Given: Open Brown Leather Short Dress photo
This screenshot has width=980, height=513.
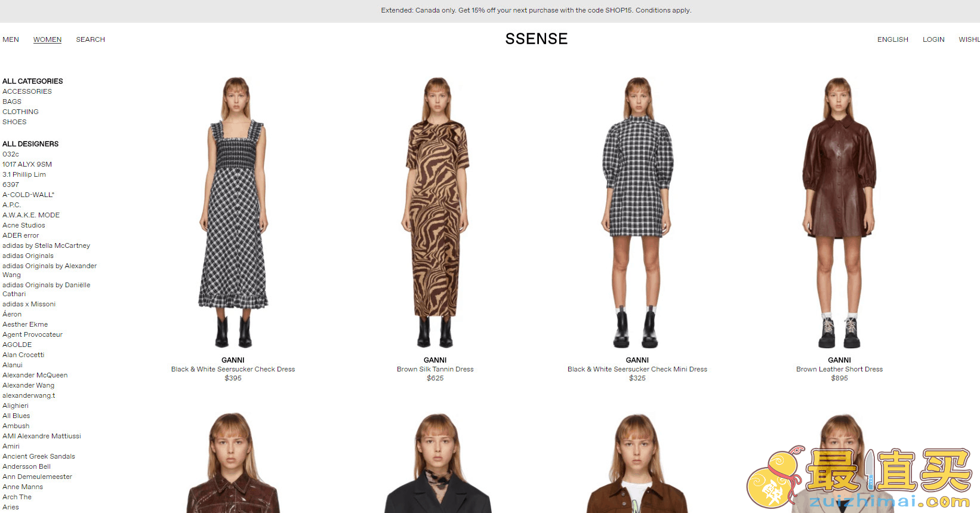Looking at the screenshot, I should [x=839, y=213].
